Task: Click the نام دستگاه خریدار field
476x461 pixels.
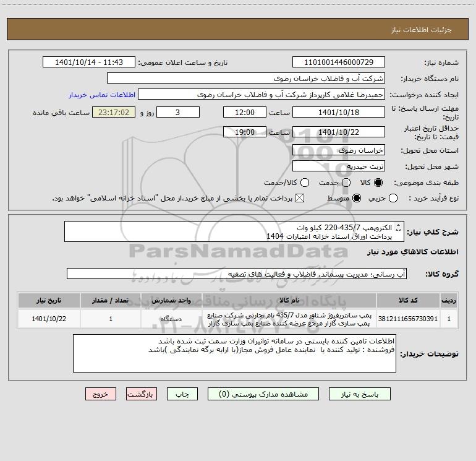Action: point(246,79)
